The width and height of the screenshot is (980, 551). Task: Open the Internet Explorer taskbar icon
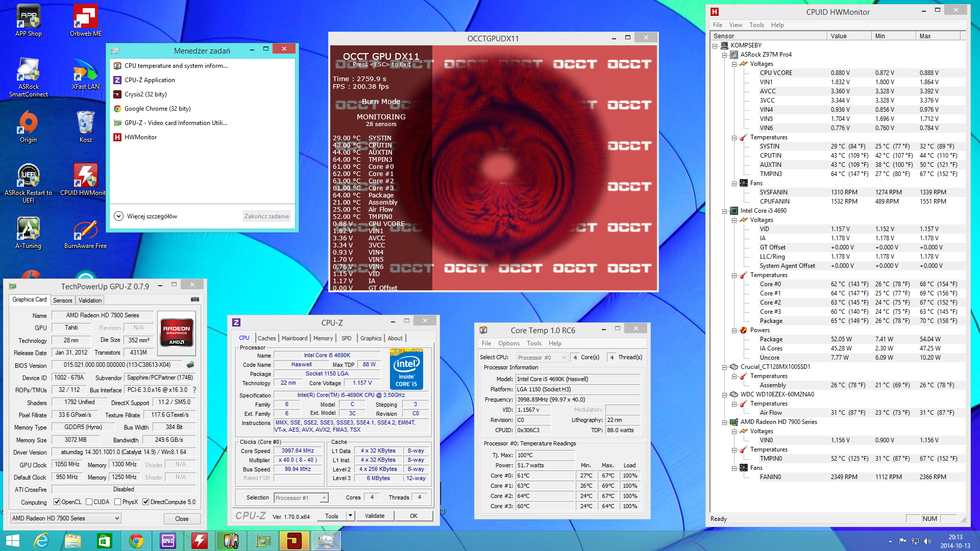pos(41,540)
